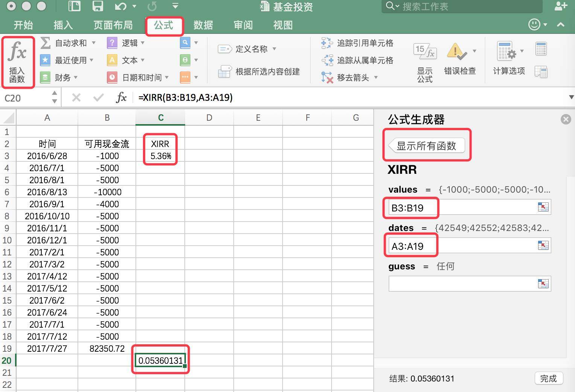Open Lookup & Reference functions magnifier icon

click(185, 43)
